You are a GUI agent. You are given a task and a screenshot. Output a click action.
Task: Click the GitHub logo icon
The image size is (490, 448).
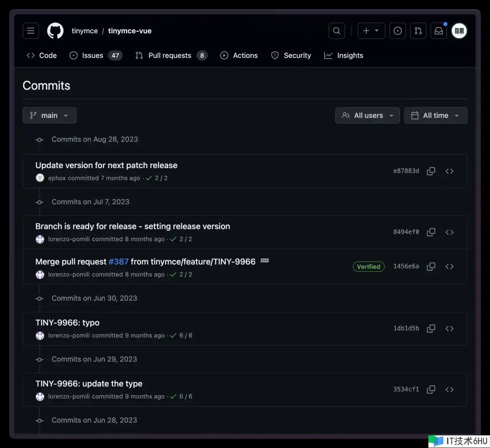[55, 31]
